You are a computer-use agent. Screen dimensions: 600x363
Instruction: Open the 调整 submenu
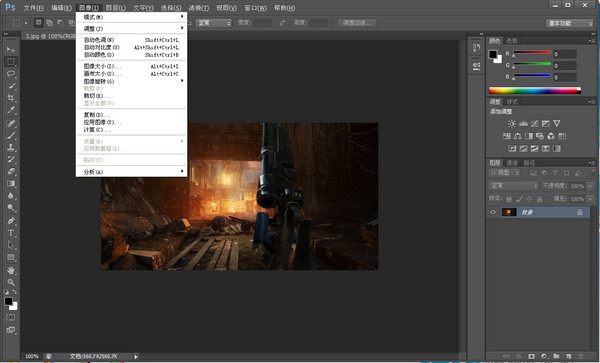(131, 28)
